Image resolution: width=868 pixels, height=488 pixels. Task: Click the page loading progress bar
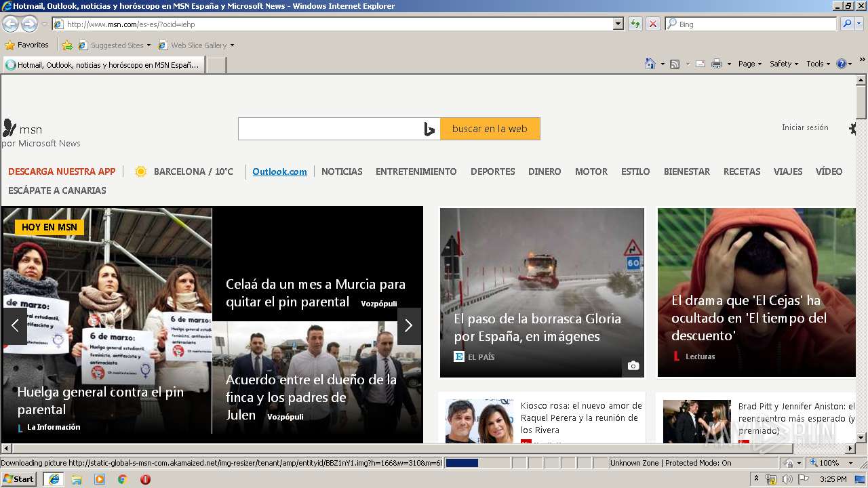[x=478, y=463]
